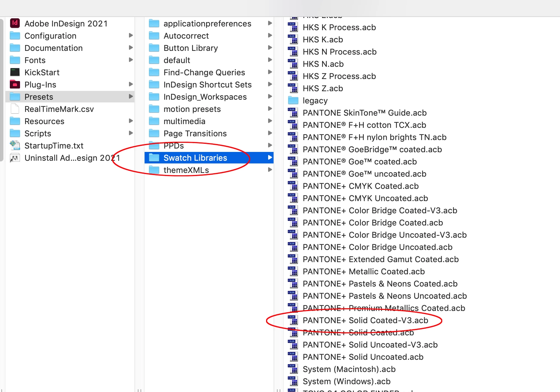
Task: Click the PANTONE+ CMYK Coated.acb file icon
Action: coord(293,186)
